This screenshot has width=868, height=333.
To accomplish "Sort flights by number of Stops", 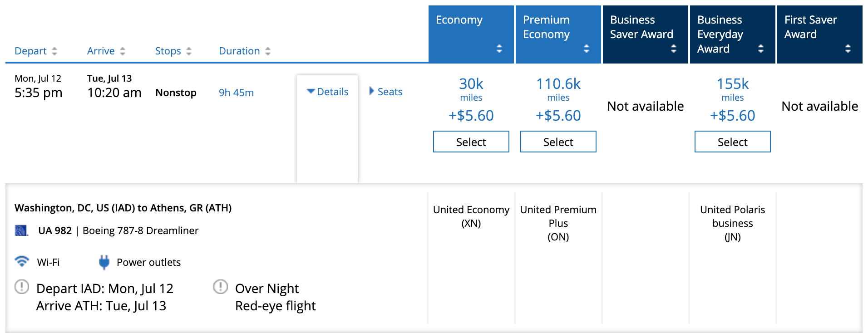I will [173, 51].
